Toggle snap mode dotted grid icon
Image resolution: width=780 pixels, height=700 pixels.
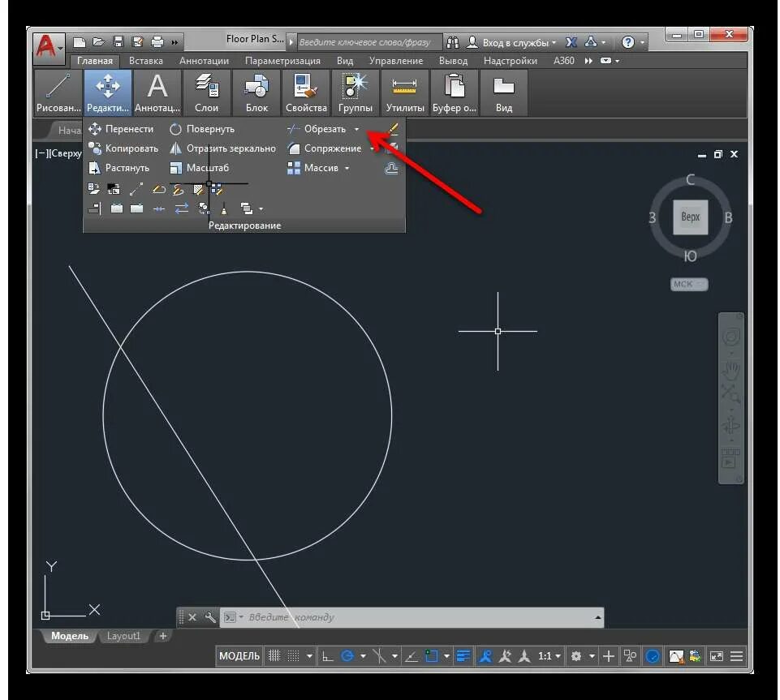(294, 656)
